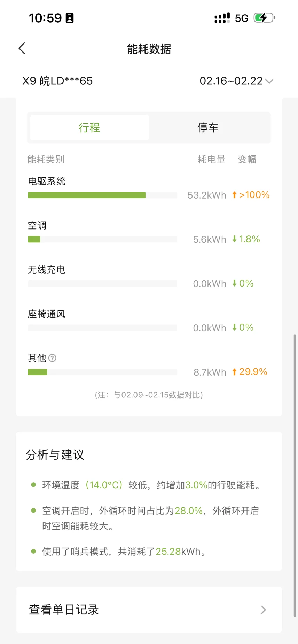Tap the help icon next to 其他
This screenshot has height=644, width=298.
[52, 358]
